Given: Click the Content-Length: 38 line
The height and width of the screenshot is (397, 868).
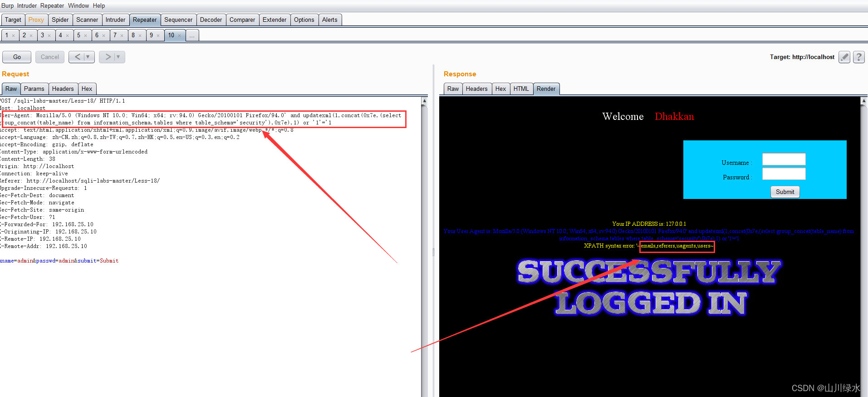Looking at the screenshot, I should pyautogui.click(x=28, y=159).
